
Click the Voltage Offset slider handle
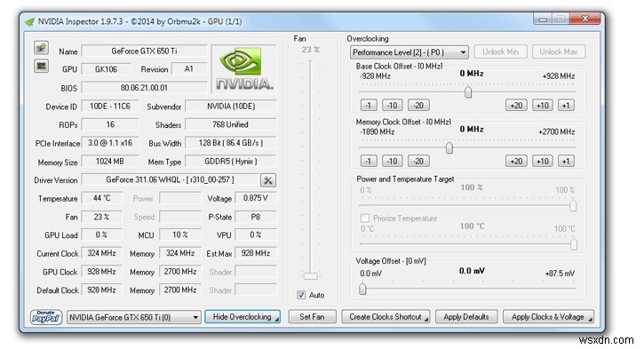point(362,289)
